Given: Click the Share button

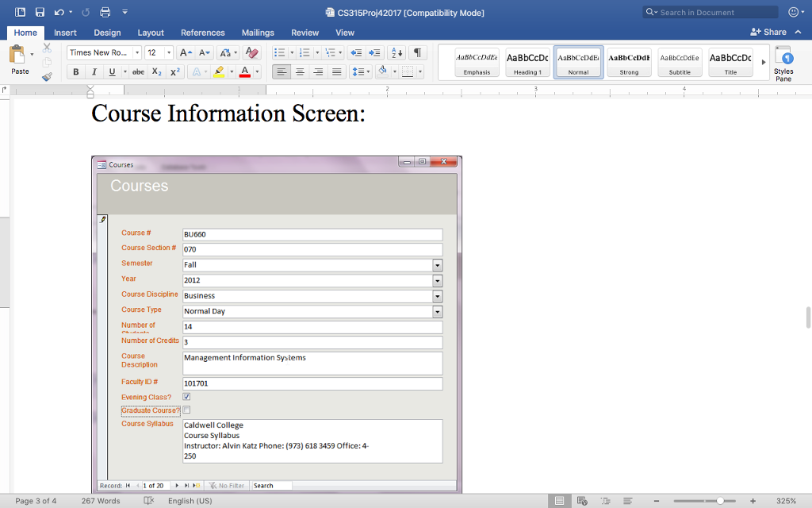Looking at the screenshot, I should point(766,32).
